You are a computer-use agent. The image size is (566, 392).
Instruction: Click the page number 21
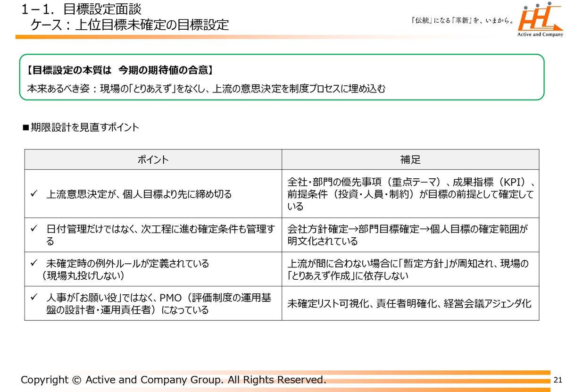point(558,380)
